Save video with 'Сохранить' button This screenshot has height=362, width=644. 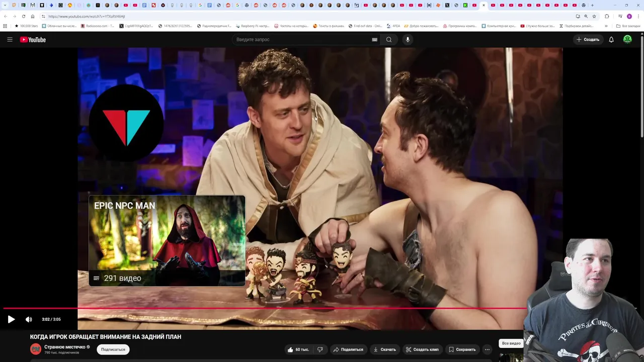[462, 349]
